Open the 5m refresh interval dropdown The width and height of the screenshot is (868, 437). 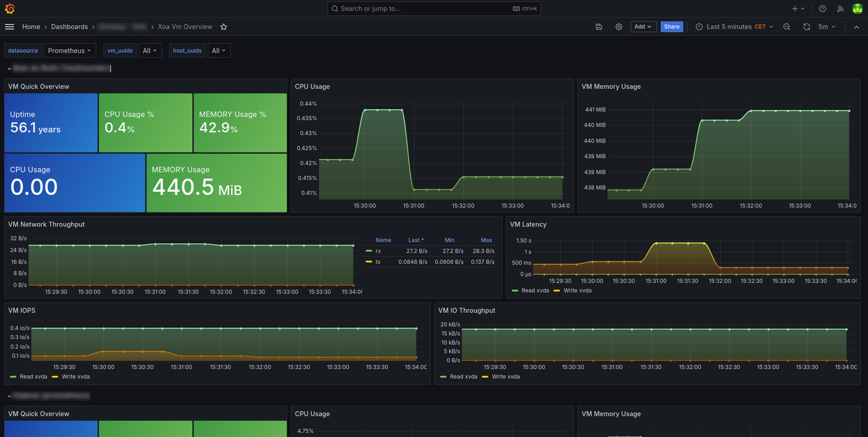click(x=827, y=27)
